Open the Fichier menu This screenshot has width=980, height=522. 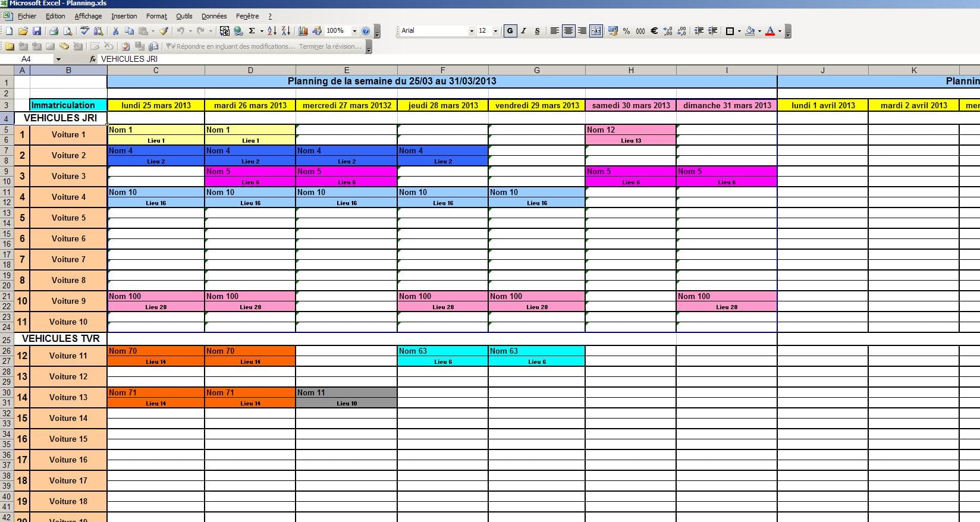click(27, 16)
